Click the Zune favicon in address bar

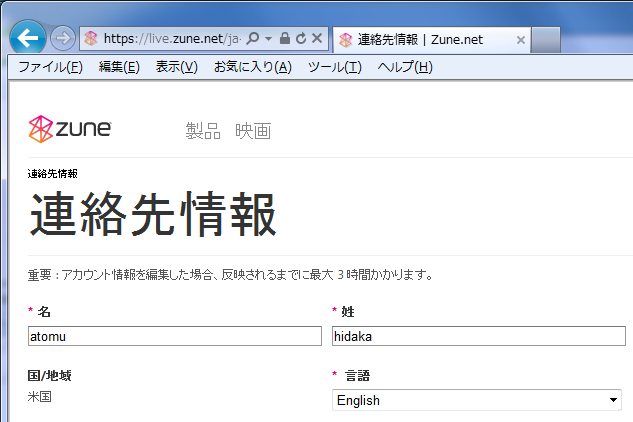91,39
